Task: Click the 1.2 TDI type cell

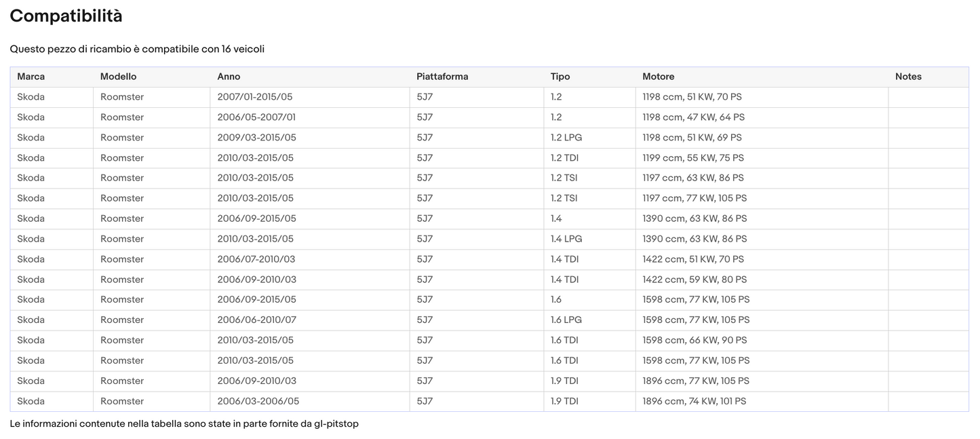Action: [x=564, y=158]
